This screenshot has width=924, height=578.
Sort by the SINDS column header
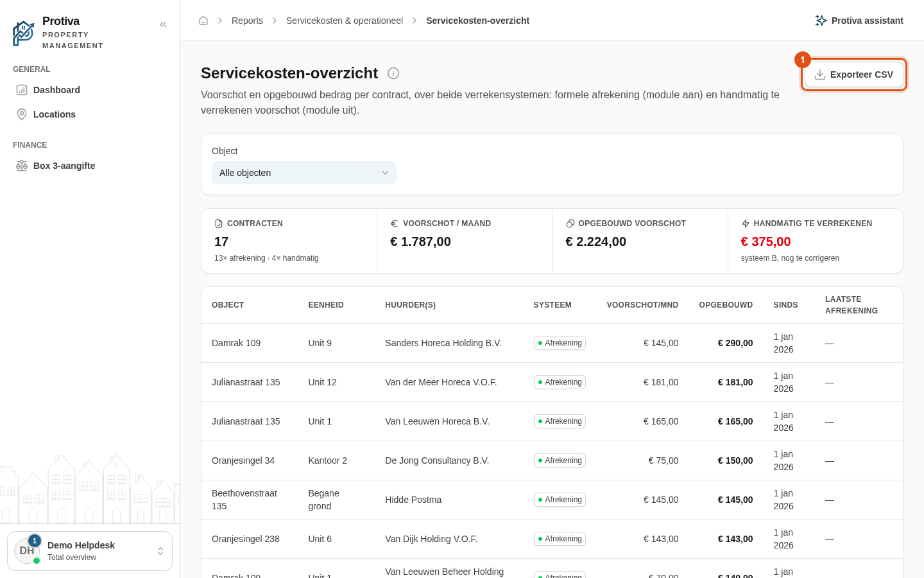[785, 305]
